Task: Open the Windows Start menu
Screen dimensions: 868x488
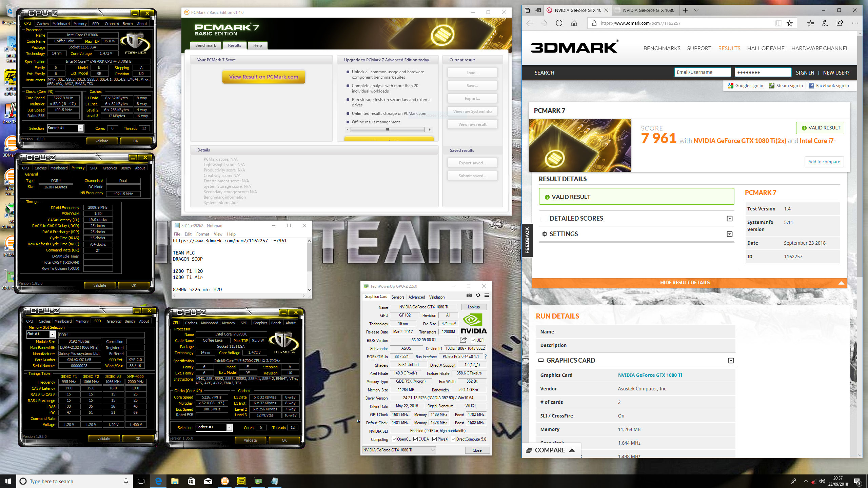Action: pyautogui.click(x=8, y=481)
